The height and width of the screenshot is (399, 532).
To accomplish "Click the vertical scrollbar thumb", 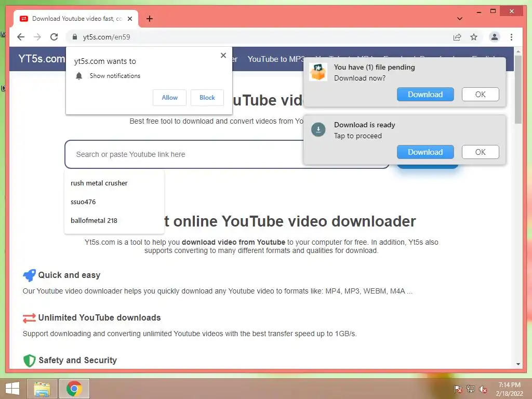I will (x=518, y=90).
